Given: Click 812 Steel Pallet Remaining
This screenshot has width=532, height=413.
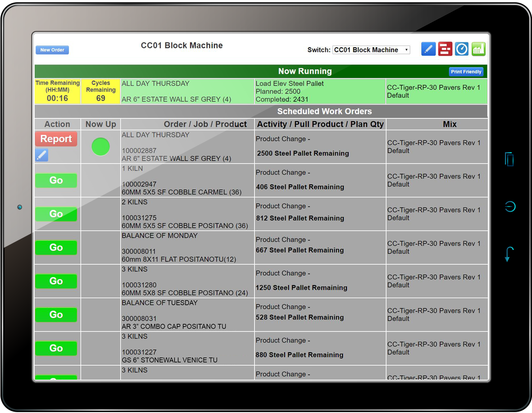Looking at the screenshot, I should [x=300, y=218].
